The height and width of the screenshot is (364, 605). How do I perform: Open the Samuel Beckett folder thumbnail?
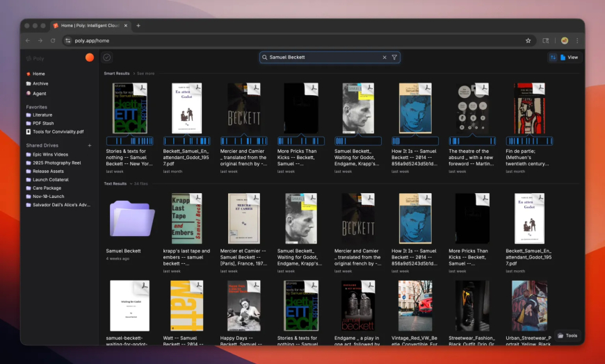[x=131, y=217]
